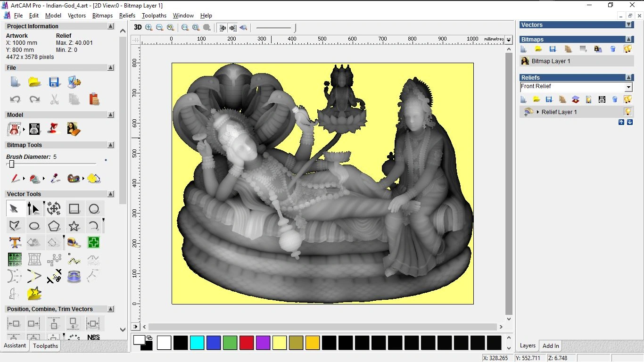This screenshot has width=644, height=362.
Task: Switch to the Toolpaths tab
Action: pos(45,346)
